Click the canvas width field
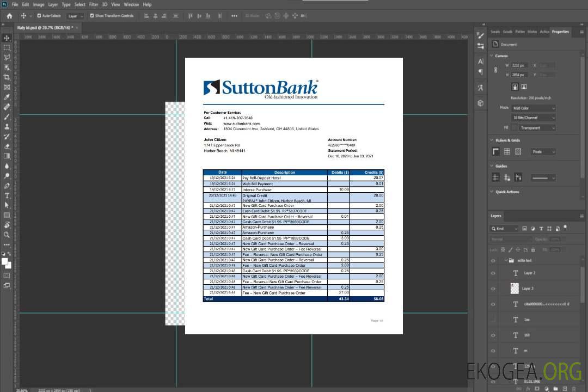This screenshot has height=392, width=588. [x=519, y=65]
